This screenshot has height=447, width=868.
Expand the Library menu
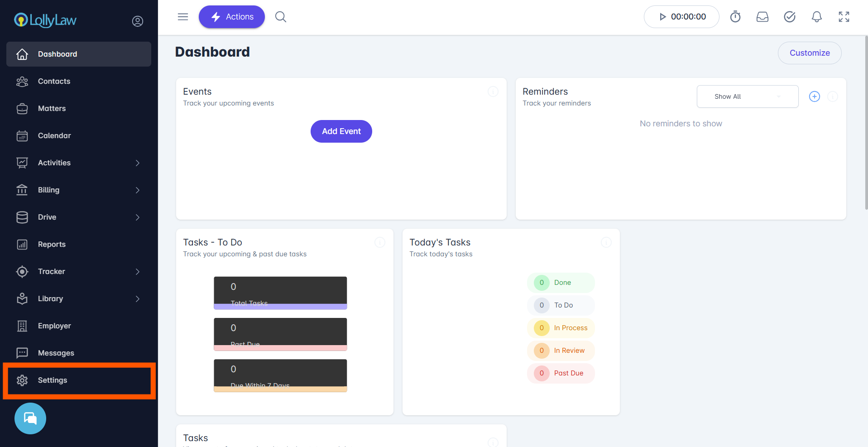coord(79,298)
